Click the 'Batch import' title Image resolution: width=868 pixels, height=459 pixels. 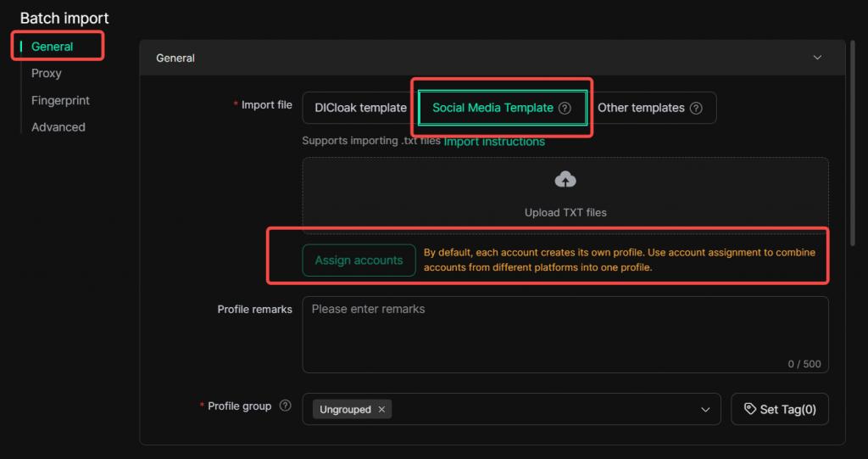(64, 19)
